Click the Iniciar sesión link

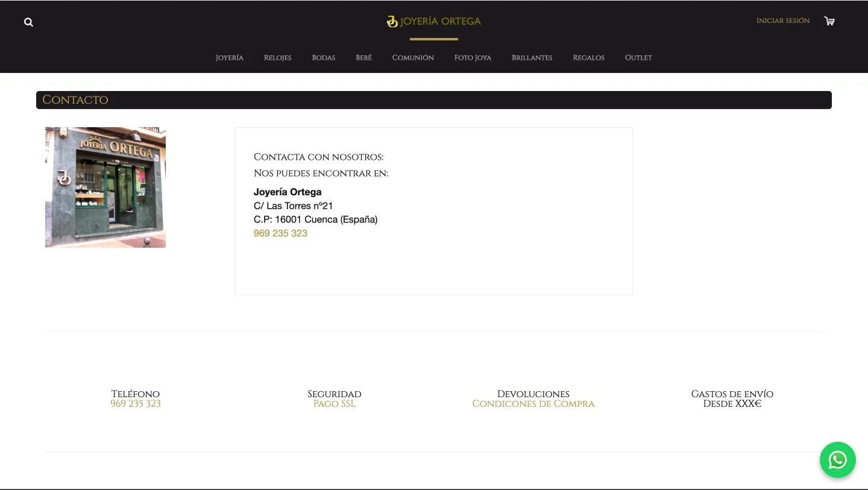point(783,21)
